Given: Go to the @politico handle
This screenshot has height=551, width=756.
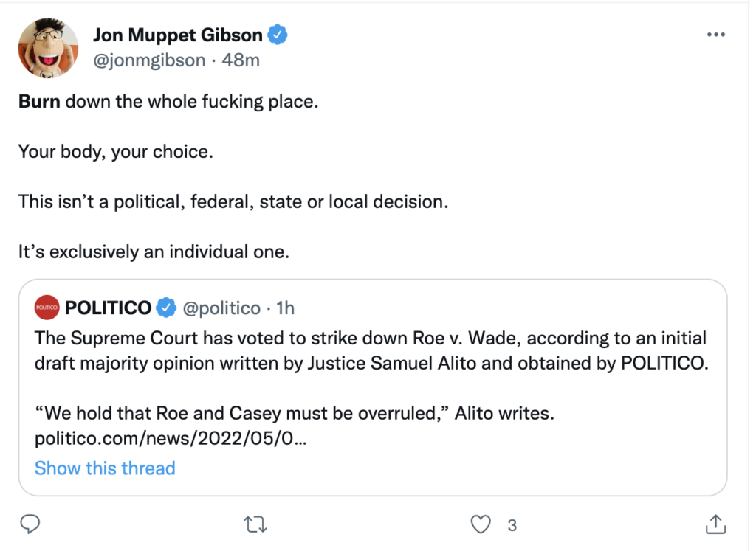Looking at the screenshot, I should click(221, 308).
